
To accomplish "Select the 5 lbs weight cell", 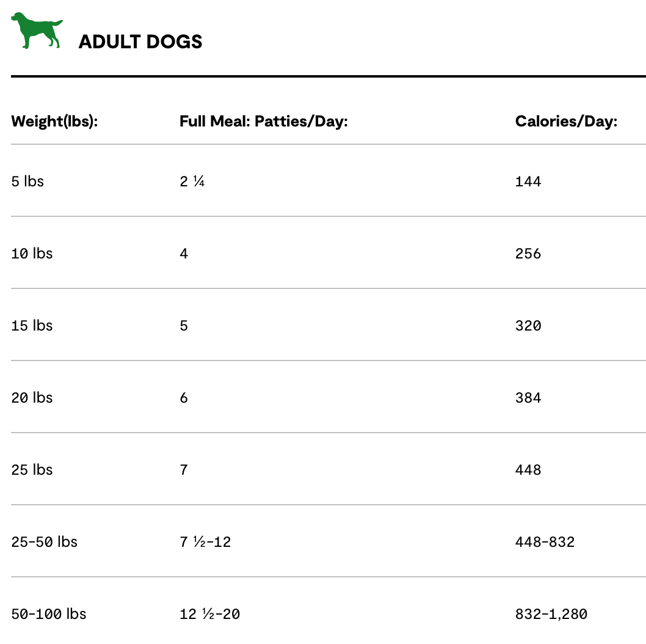I will (x=27, y=181).
